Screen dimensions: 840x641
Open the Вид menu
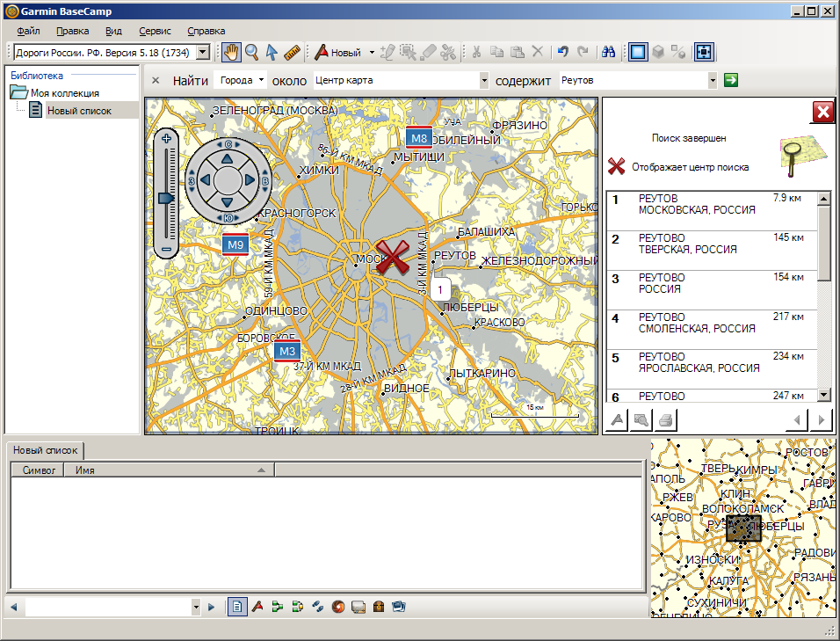point(113,31)
